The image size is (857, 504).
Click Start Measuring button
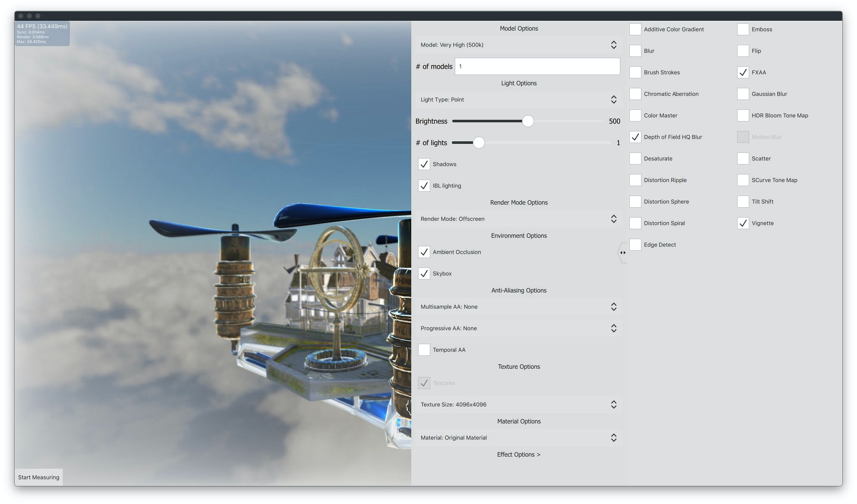(x=38, y=477)
